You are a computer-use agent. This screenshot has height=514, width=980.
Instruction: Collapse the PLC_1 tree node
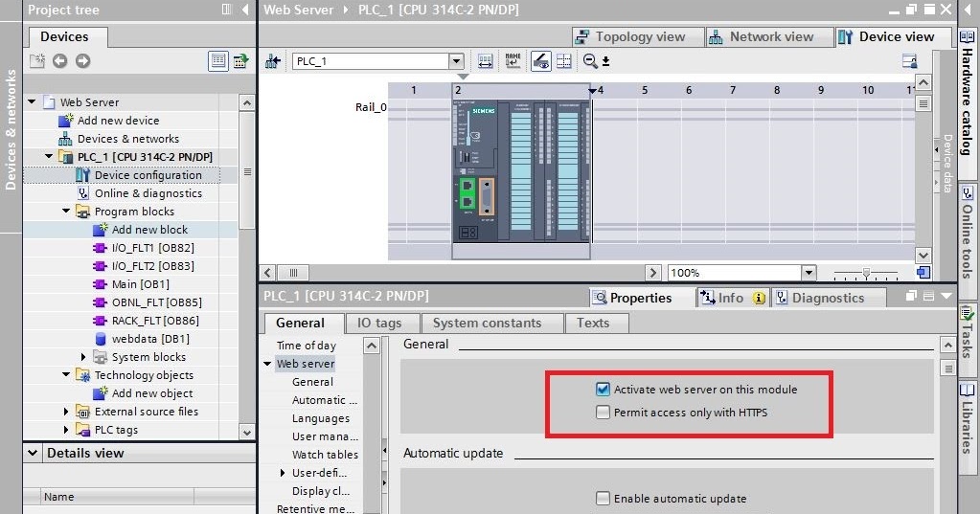[49, 156]
